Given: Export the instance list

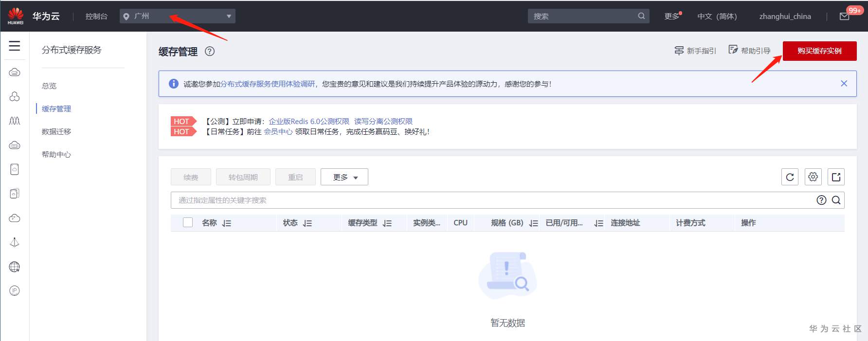Looking at the screenshot, I should tap(836, 177).
